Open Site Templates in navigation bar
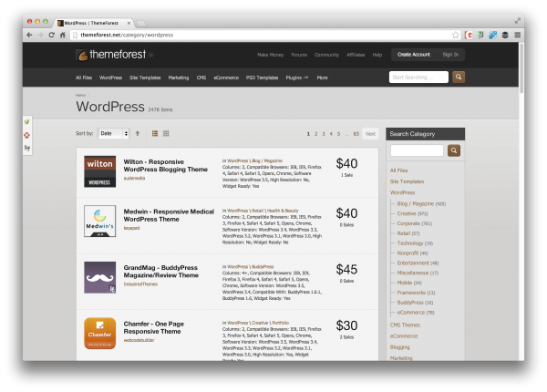547x392 pixels. click(x=145, y=77)
